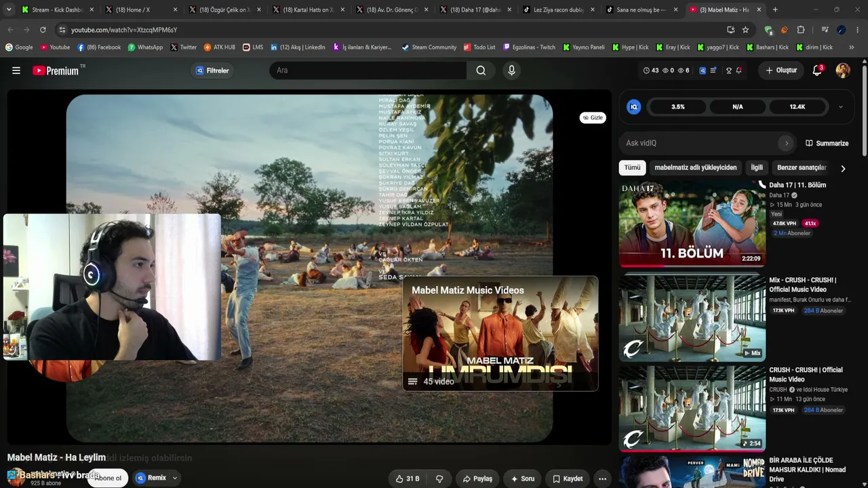The height and width of the screenshot is (488, 868).
Task: Click the YouTube search field
Action: (368, 70)
